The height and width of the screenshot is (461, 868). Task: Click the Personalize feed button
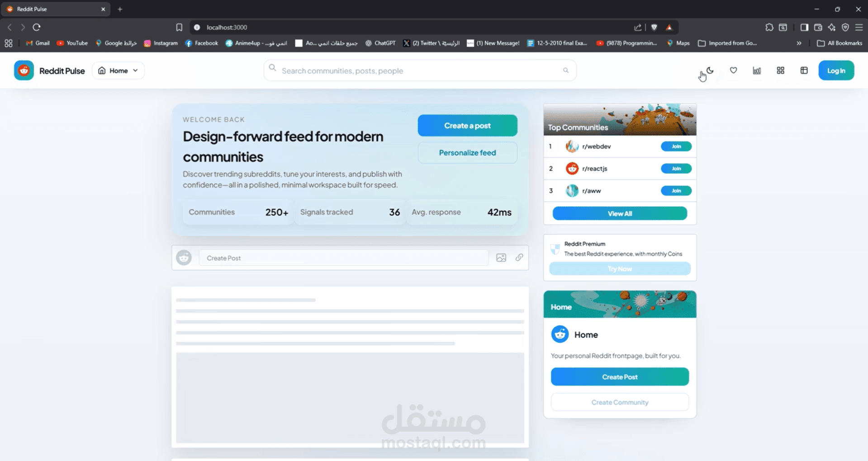[467, 153]
